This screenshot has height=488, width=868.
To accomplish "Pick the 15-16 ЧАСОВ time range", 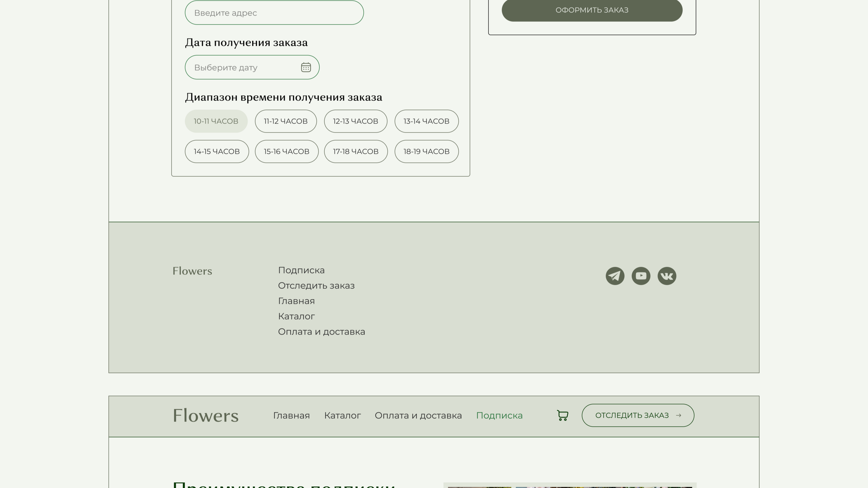I will [286, 152].
